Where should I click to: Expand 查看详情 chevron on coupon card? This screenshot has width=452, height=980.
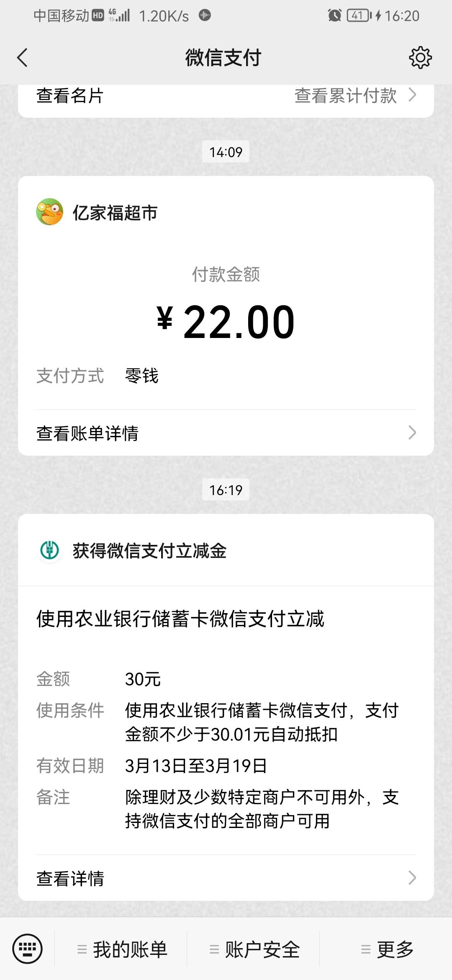pos(412,877)
